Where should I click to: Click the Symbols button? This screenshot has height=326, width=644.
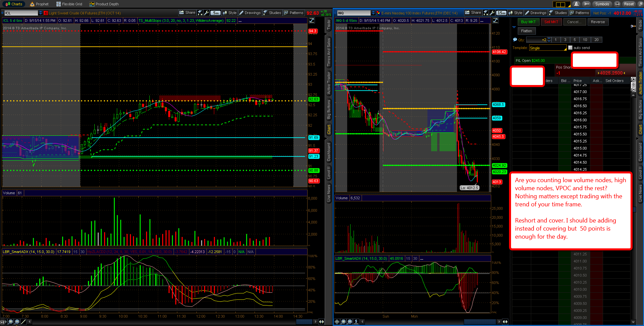[602, 4]
